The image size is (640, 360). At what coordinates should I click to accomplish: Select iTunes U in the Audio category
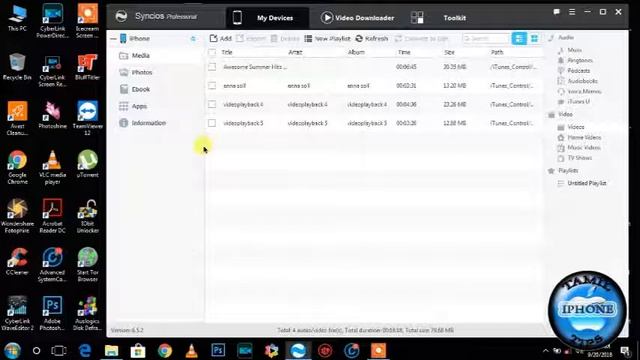click(x=574, y=102)
